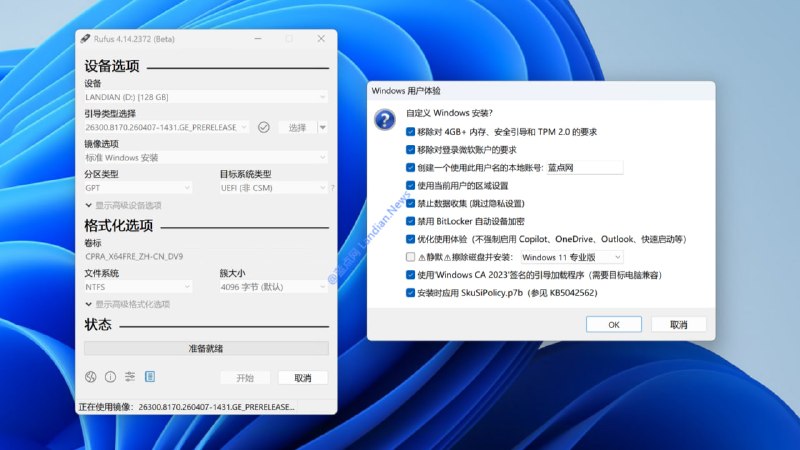The image size is (800, 450).
Task: Uncheck remove Microsoft account login requirement
Action: coord(410,149)
